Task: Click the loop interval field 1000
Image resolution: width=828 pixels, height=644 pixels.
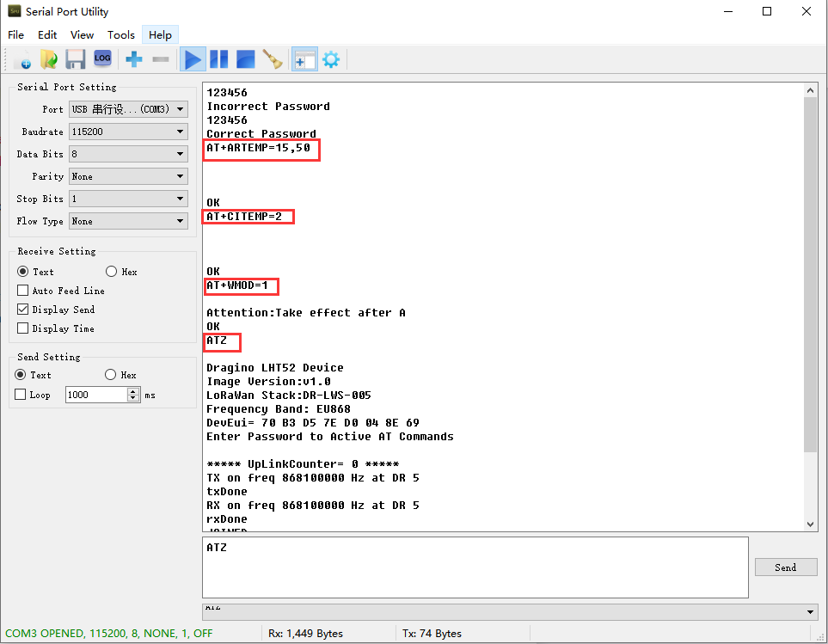Action: tap(96, 395)
